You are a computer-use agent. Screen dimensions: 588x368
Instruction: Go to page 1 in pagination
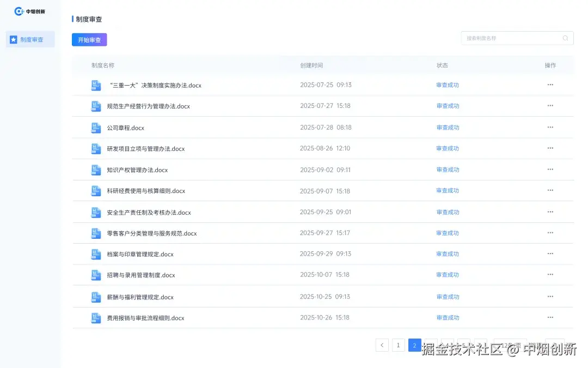(398, 345)
